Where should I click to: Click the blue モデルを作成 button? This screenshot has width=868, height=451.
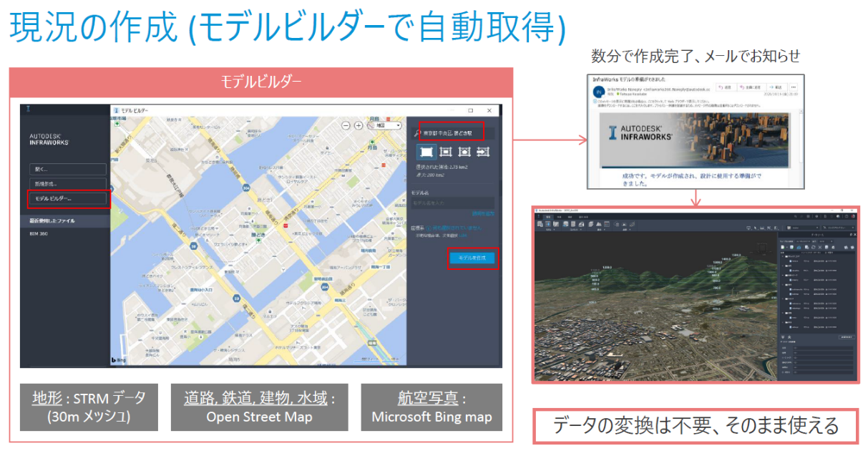click(472, 258)
